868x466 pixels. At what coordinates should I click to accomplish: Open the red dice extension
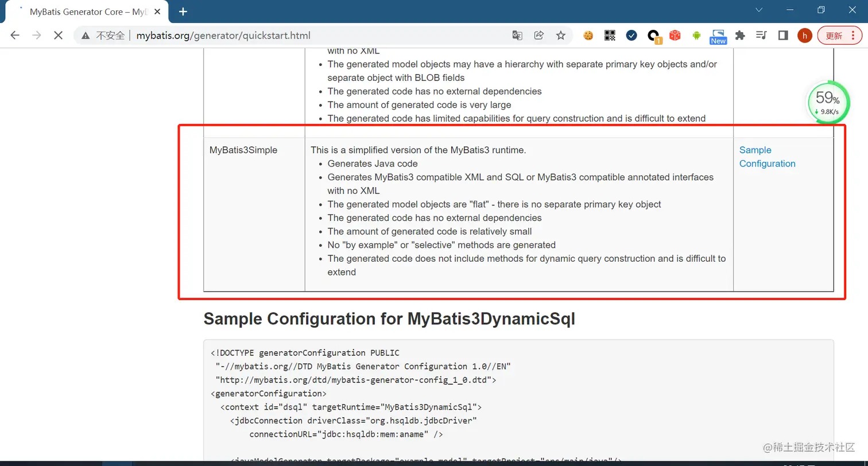[x=675, y=36]
